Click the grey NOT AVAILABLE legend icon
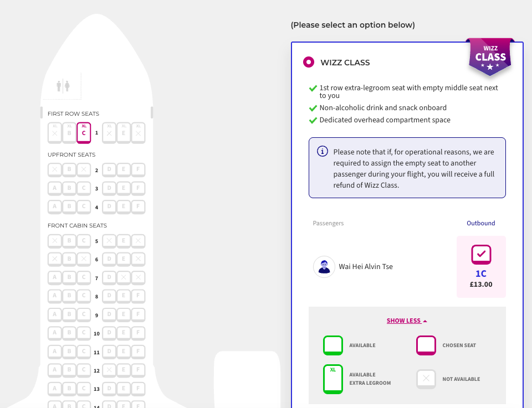The height and width of the screenshot is (408, 532). (426, 379)
